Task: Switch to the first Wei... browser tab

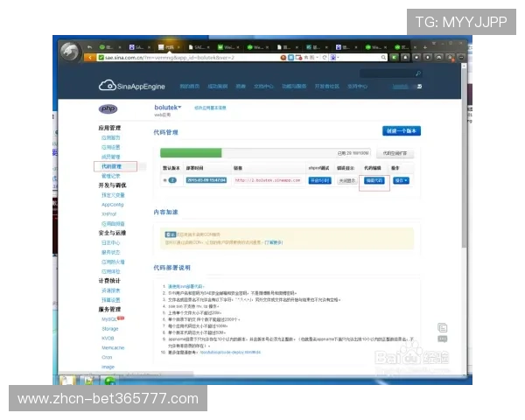Action: click(x=227, y=47)
